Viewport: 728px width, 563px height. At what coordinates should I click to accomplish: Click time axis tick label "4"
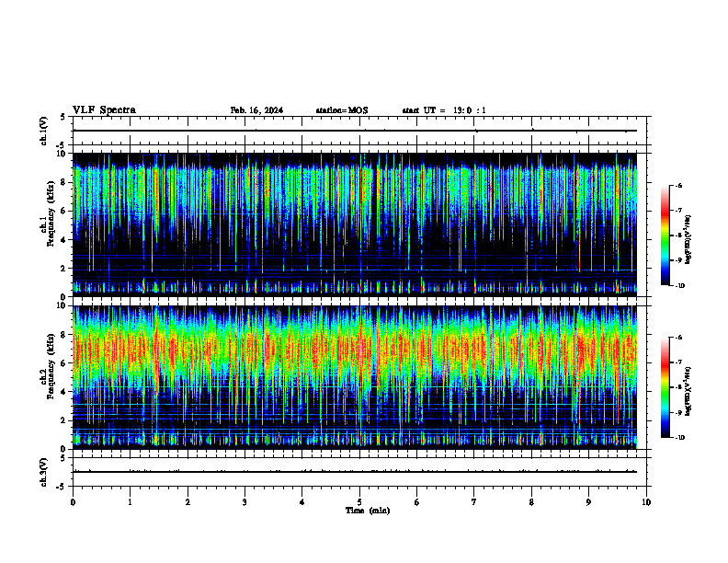tap(302, 502)
